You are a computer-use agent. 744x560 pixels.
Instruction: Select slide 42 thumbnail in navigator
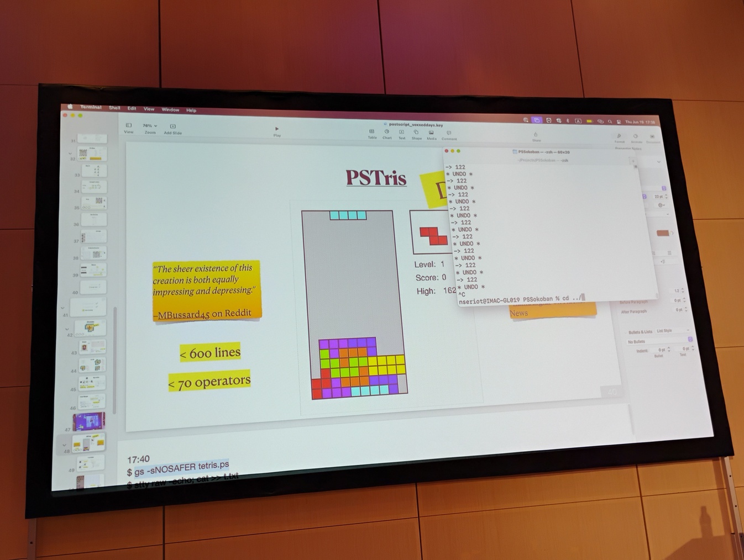[x=91, y=327]
